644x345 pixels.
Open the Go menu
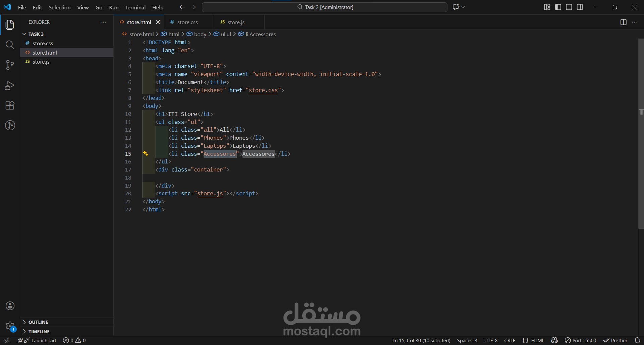[99, 7]
